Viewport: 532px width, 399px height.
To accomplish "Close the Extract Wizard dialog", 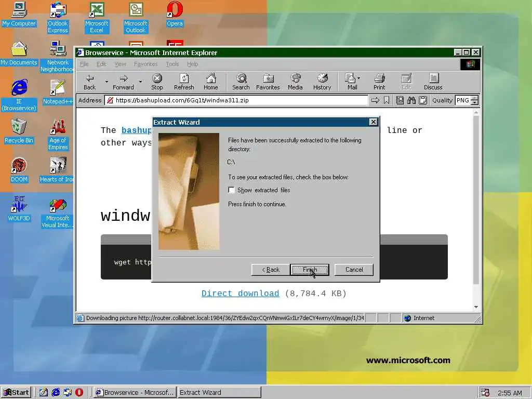I will click(373, 122).
